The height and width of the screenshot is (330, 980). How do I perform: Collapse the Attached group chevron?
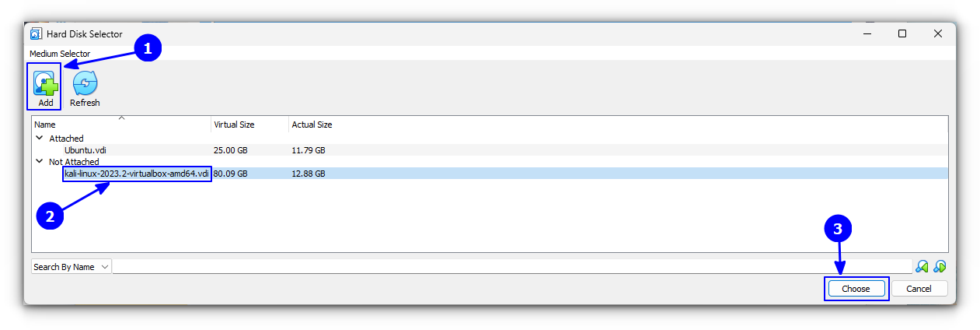click(x=39, y=139)
